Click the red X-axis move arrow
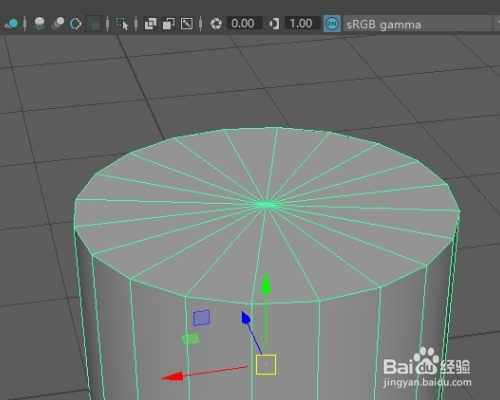The width and height of the screenshot is (500, 400). pyautogui.click(x=172, y=377)
